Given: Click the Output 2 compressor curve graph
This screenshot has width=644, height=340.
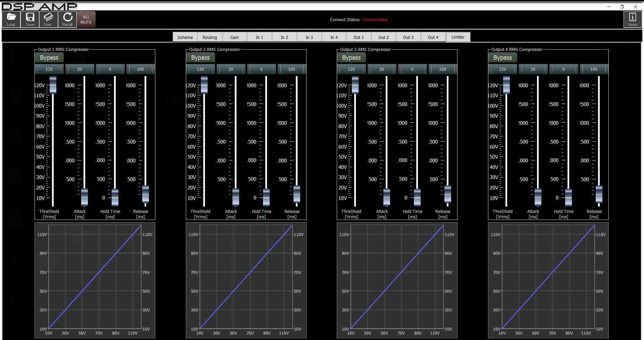Looking at the screenshot, I should point(246,280).
